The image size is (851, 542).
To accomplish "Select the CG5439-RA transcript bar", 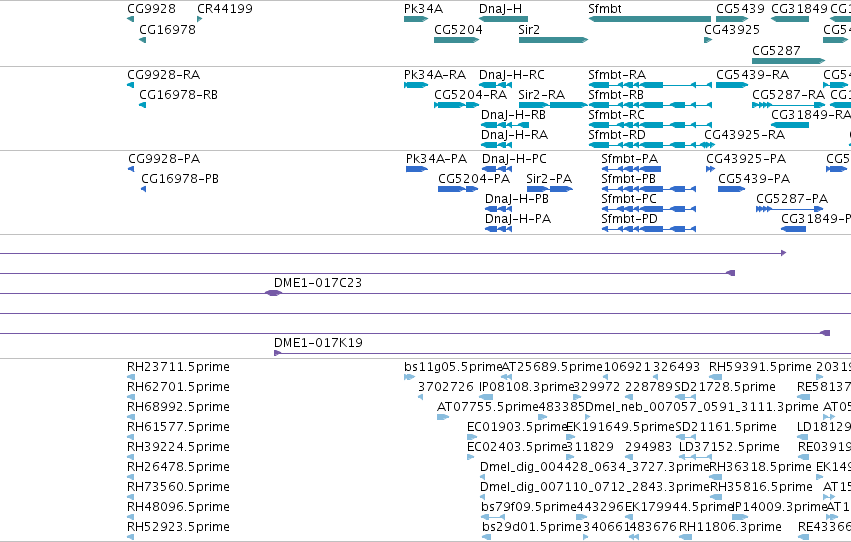I will [x=732, y=85].
